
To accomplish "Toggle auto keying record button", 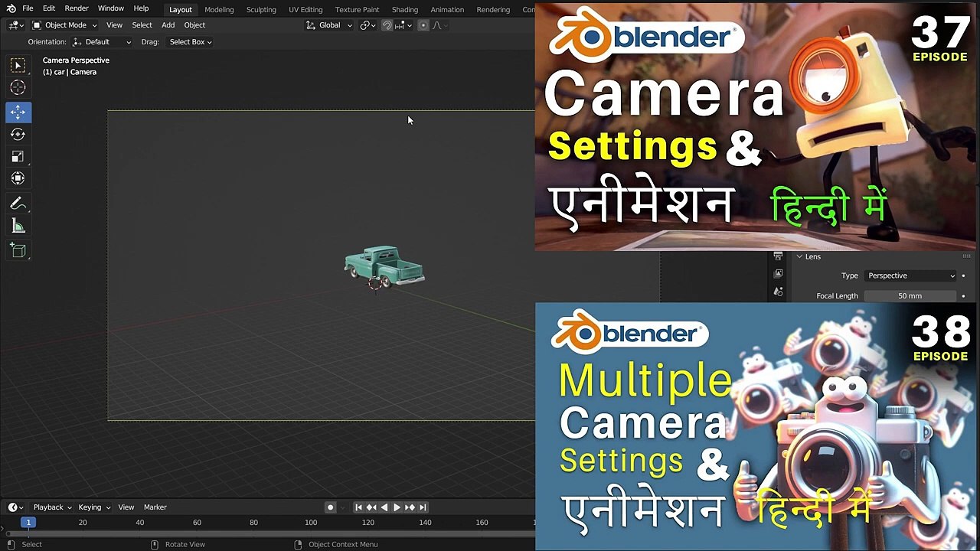I will coord(330,507).
